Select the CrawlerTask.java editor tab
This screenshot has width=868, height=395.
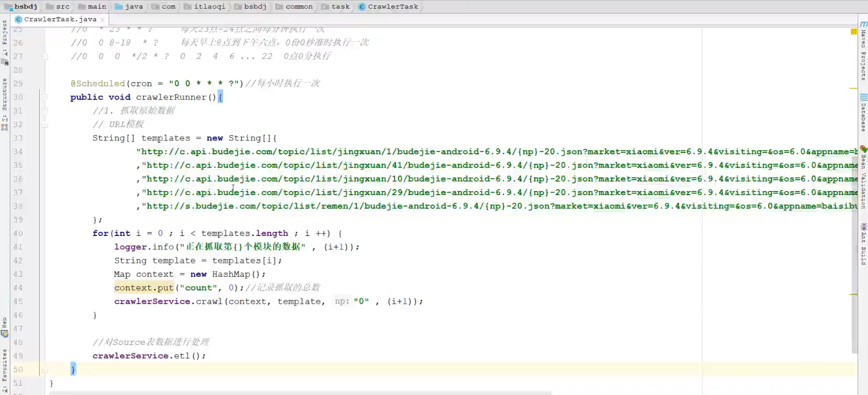coord(60,19)
